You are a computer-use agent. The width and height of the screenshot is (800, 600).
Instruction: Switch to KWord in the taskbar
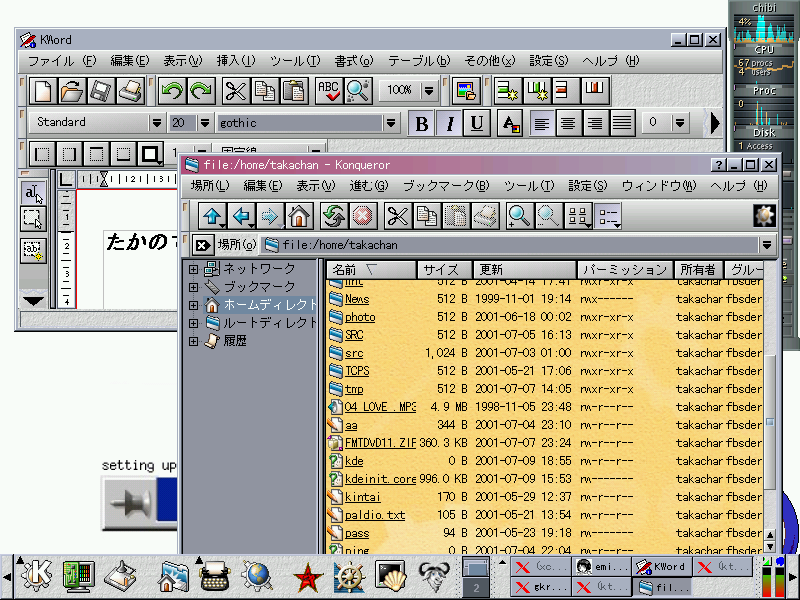662,567
